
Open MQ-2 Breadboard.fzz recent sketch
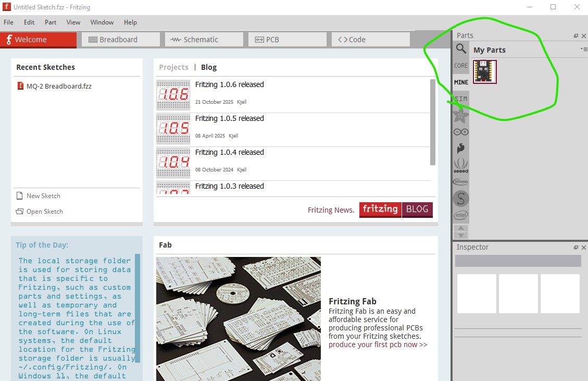[x=59, y=86]
